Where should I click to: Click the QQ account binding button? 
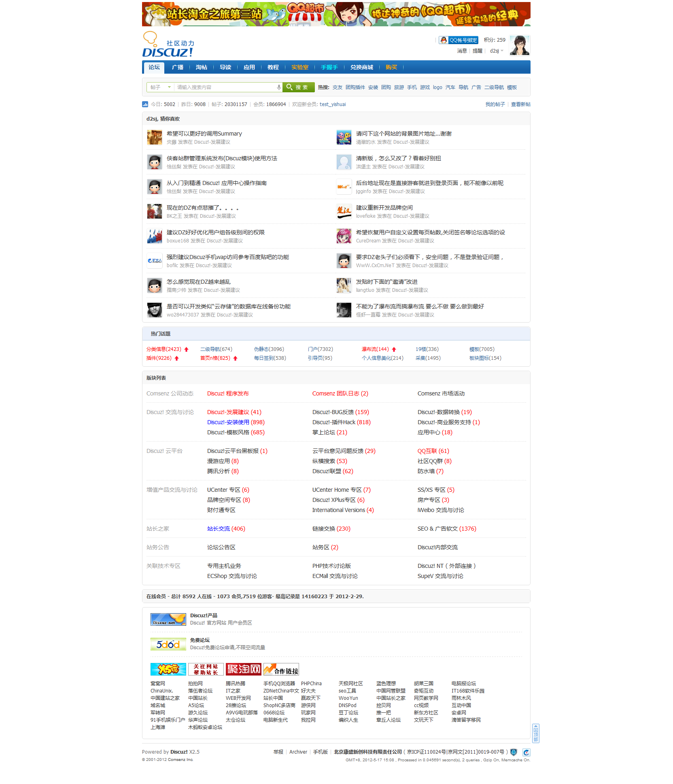pyautogui.click(x=459, y=40)
